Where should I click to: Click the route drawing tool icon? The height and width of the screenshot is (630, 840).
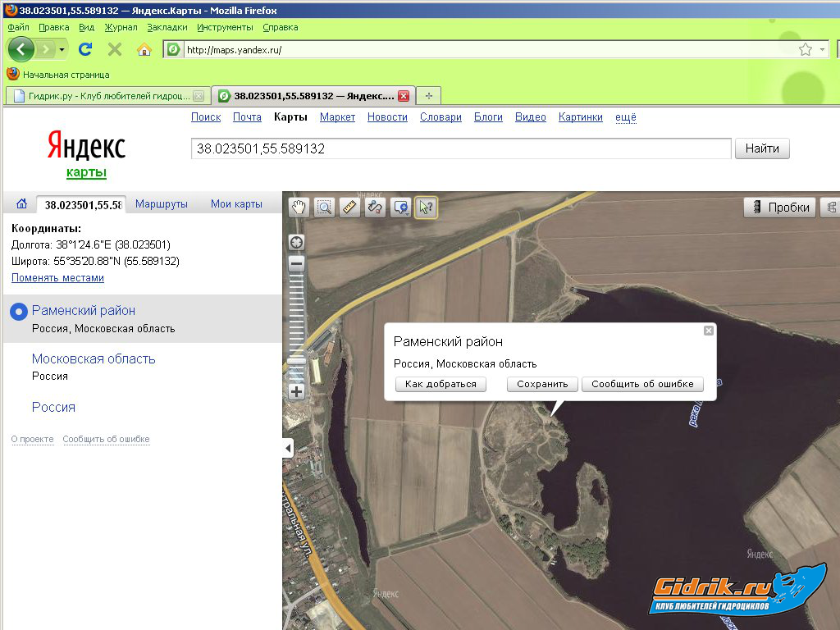pyautogui.click(x=375, y=207)
